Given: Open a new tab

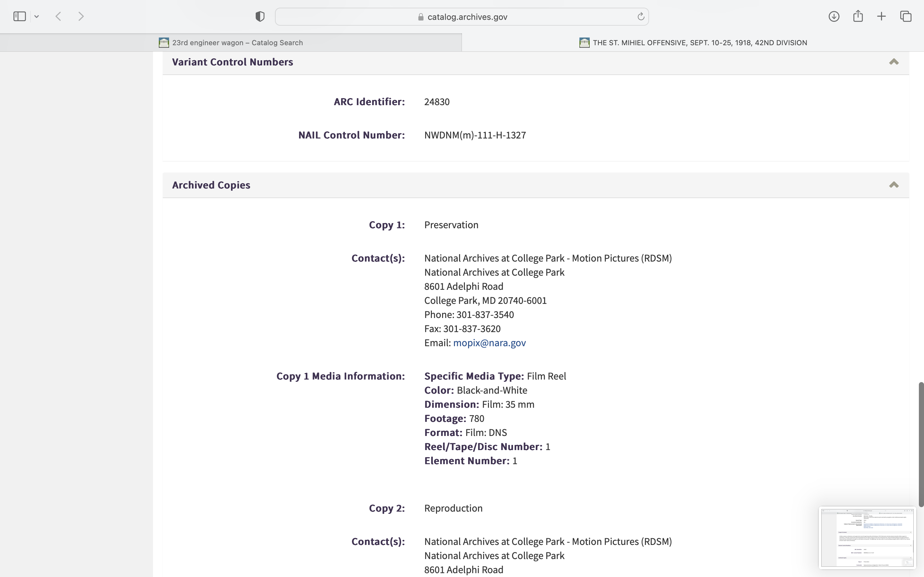Looking at the screenshot, I should (x=882, y=16).
